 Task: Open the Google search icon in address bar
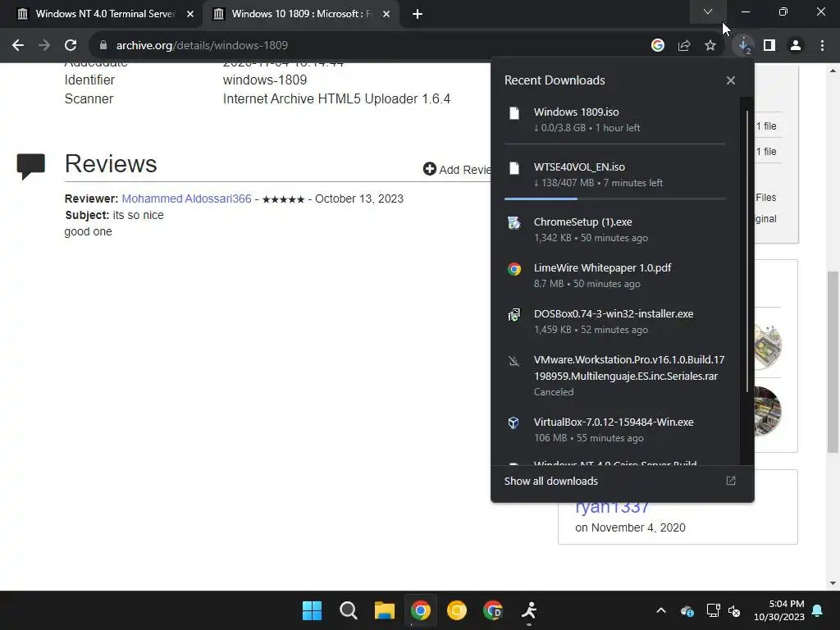coord(658,46)
